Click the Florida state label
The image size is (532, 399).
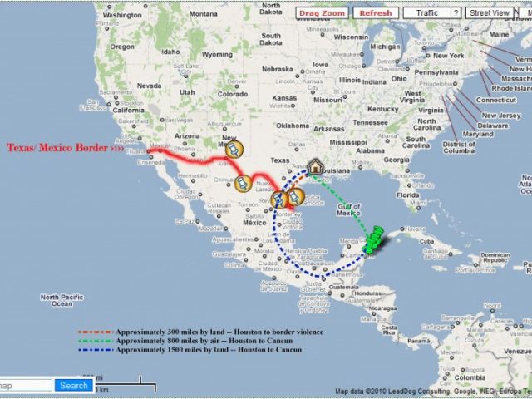pos(408,195)
